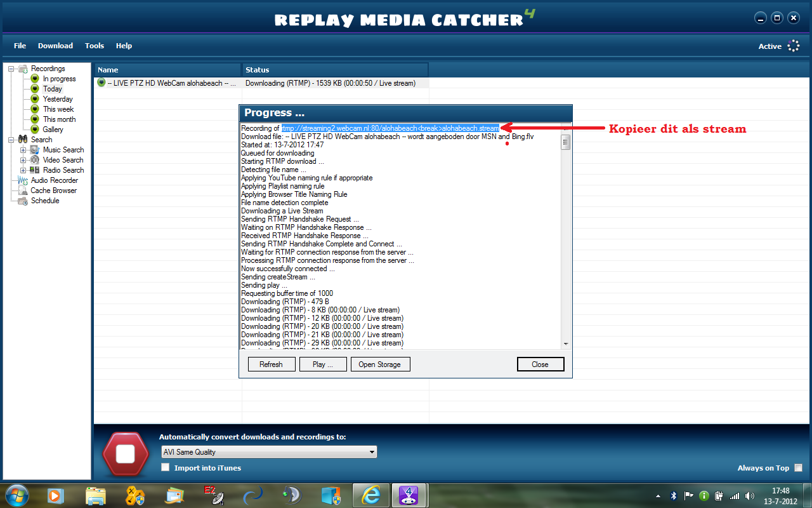Click the 'Downloading a Live Stream' log line
812x508 pixels.
coord(282,211)
